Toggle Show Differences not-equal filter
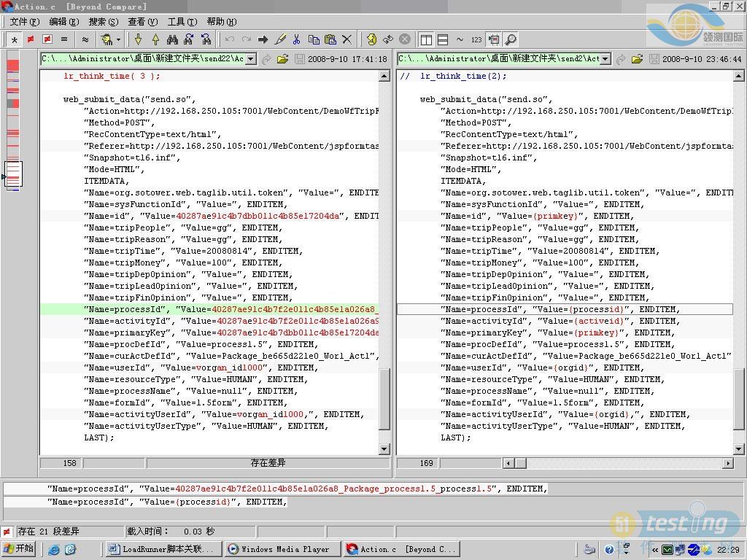The image size is (747, 560). 31,39
